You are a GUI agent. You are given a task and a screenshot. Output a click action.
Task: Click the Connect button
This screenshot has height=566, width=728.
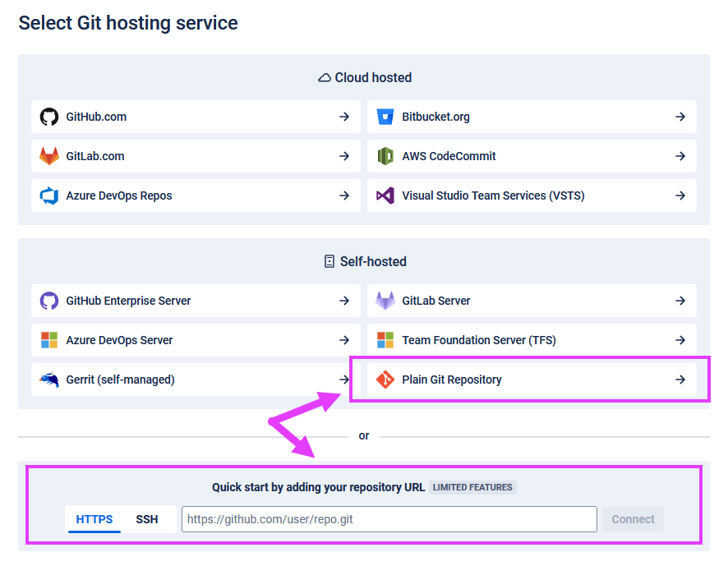[633, 519]
